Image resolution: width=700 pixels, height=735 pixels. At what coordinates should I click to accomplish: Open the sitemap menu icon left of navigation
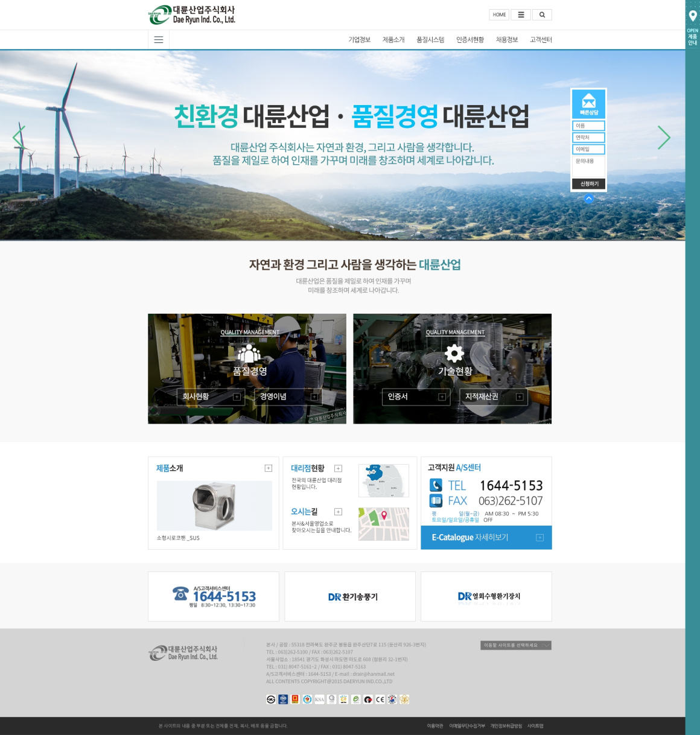pos(159,40)
